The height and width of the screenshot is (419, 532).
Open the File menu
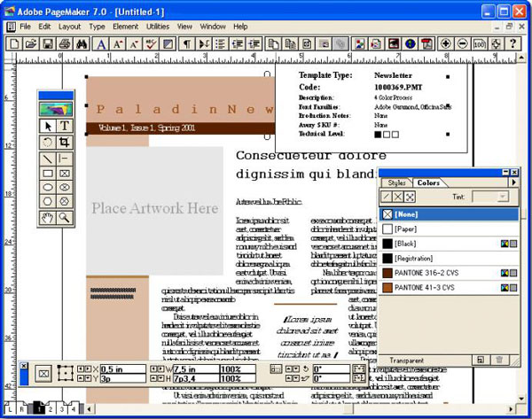25,27
